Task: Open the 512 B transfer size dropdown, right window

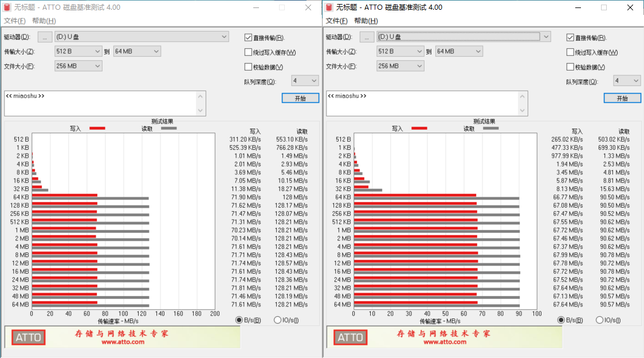Action: coord(400,52)
